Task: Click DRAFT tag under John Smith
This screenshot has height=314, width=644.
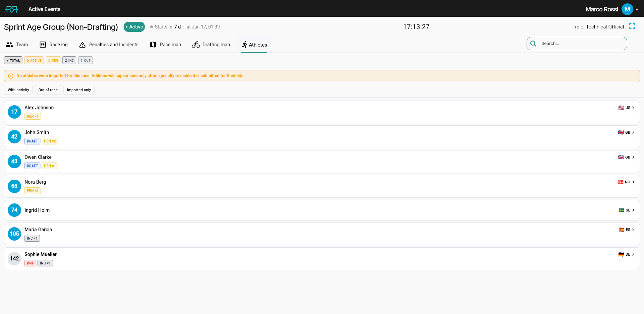Action: 32,141
